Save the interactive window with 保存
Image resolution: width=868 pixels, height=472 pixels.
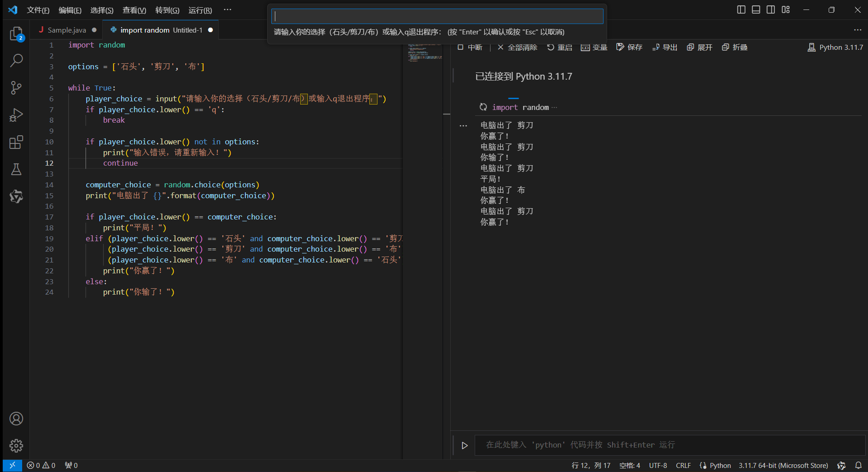pyautogui.click(x=629, y=47)
